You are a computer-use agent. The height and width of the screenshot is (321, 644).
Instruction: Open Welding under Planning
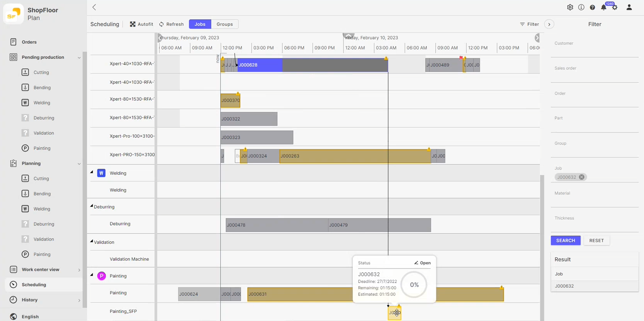click(42, 209)
